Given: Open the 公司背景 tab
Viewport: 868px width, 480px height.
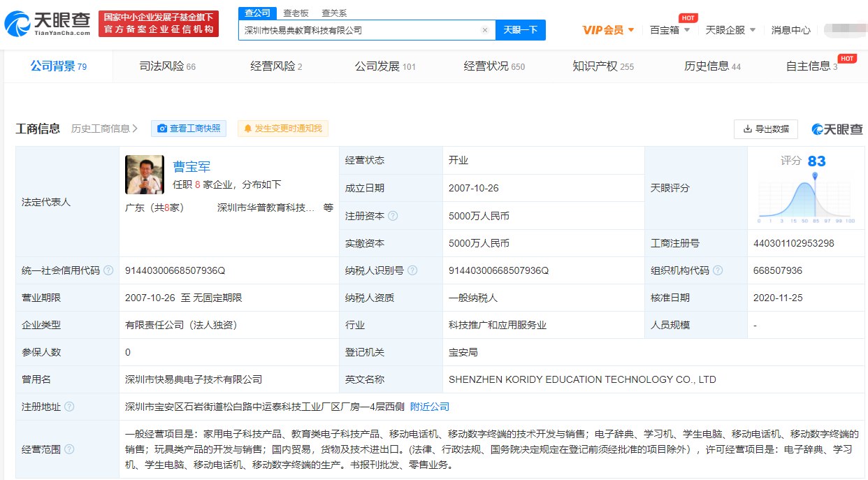Looking at the screenshot, I should tap(58, 66).
